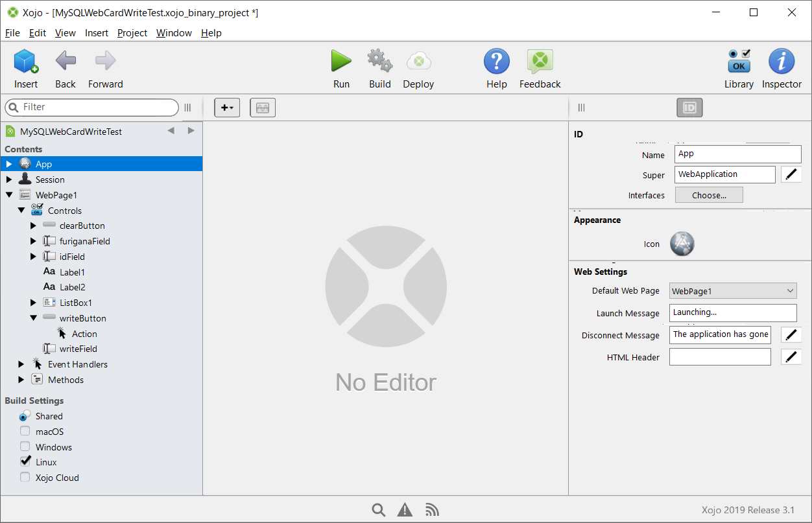Open Help with the question mark icon
The image size is (812, 523).
pyautogui.click(x=497, y=62)
